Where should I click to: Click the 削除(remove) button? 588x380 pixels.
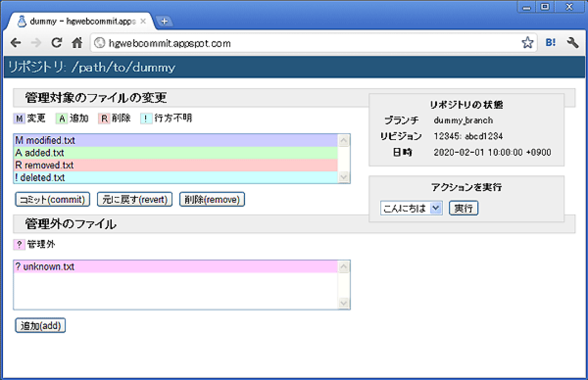coord(212,199)
